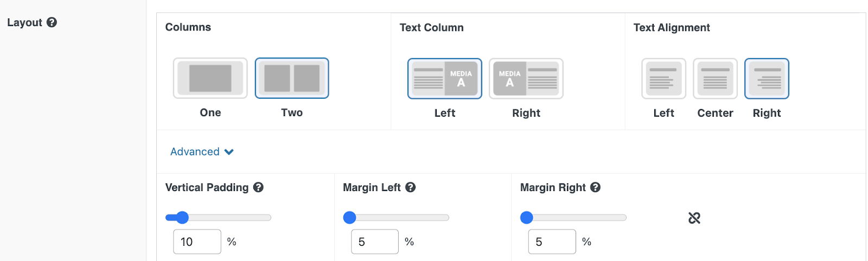This screenshot has width=868, height=261.
Task: Set text alignment to Left icon
Action: click(663, 79)
